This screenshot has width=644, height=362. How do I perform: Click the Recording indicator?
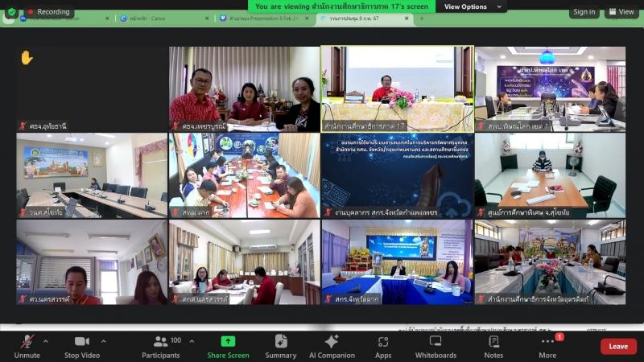coord(48,12)
